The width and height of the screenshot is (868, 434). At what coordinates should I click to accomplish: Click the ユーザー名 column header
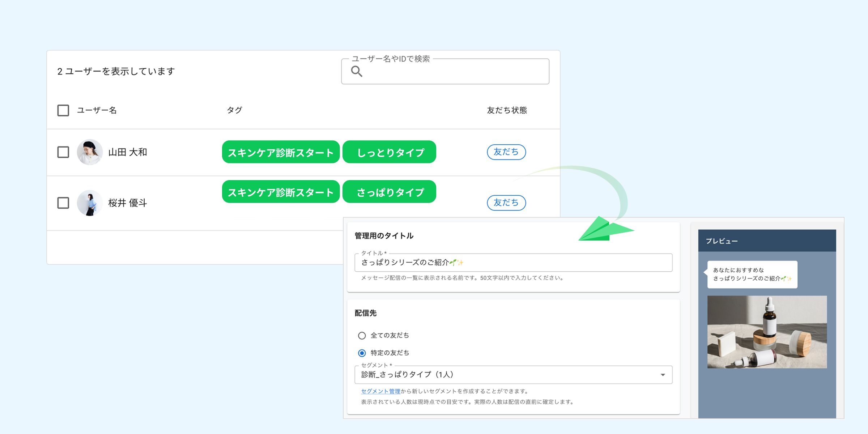pos(97,110)
